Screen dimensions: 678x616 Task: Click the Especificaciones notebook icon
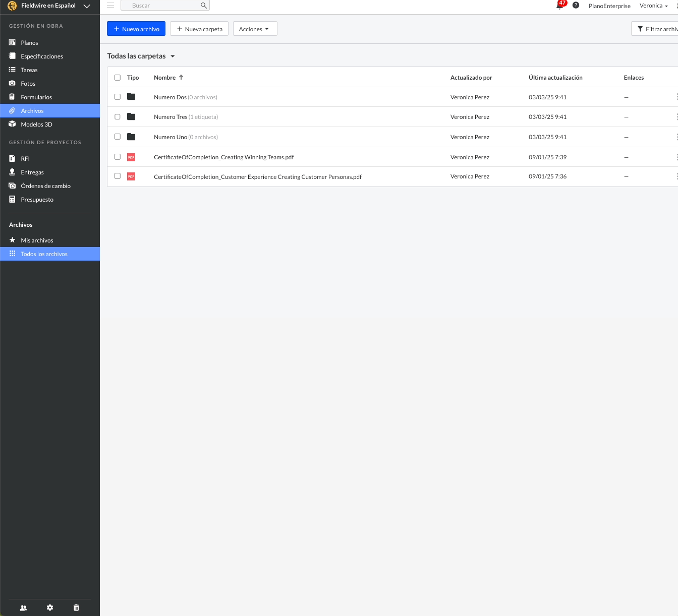(x=12, y=56)
